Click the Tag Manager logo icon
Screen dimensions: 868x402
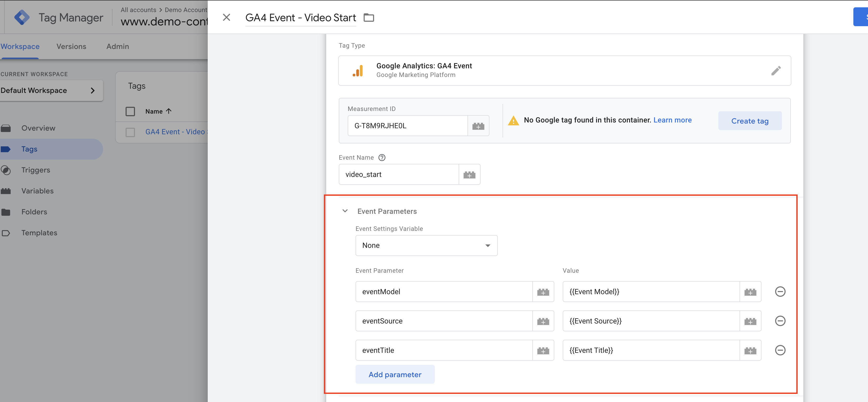point(22,18)
